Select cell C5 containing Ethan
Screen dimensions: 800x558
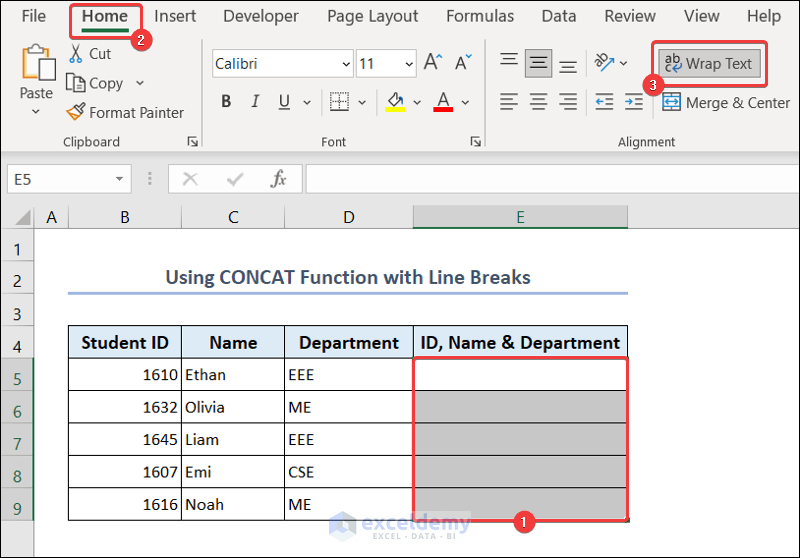tap(233, 375)
